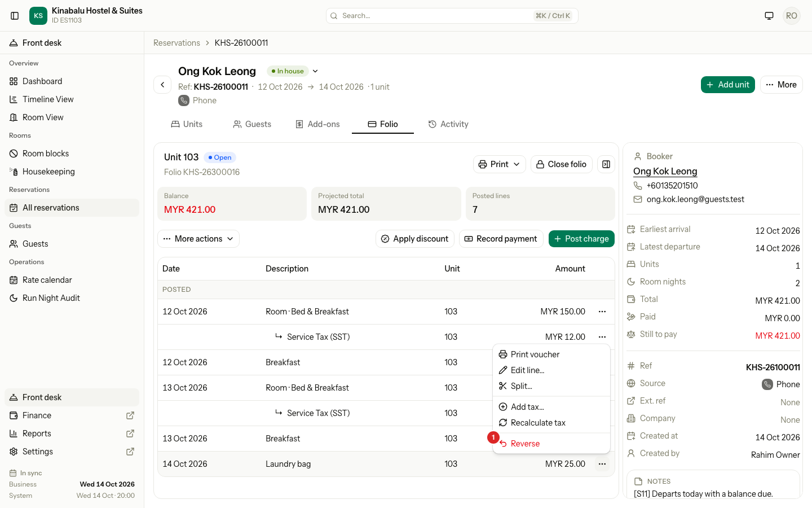The height and width of the screenshot is (508, 812).
Task: Click Recalculate tax menu item
Action: (x=551, y=423)
